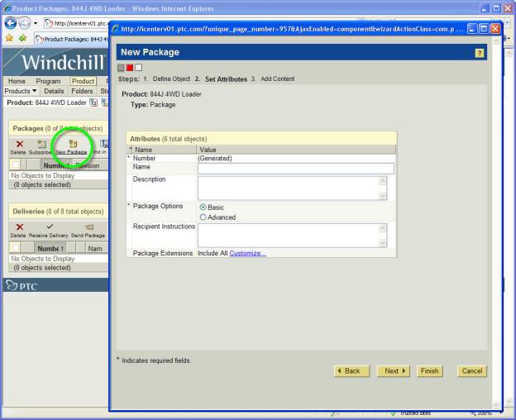Click Delete icon in Deliveries toolbar
The image size is (516, 420).
pyautogui.click(x=19, y=227)
